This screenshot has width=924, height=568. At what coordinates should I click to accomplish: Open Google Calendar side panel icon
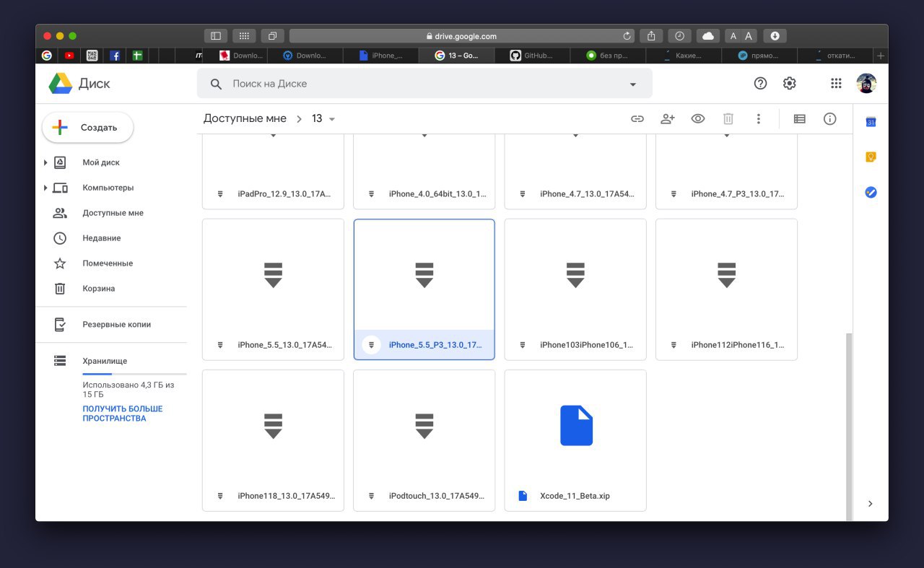[x=871, y=122]
